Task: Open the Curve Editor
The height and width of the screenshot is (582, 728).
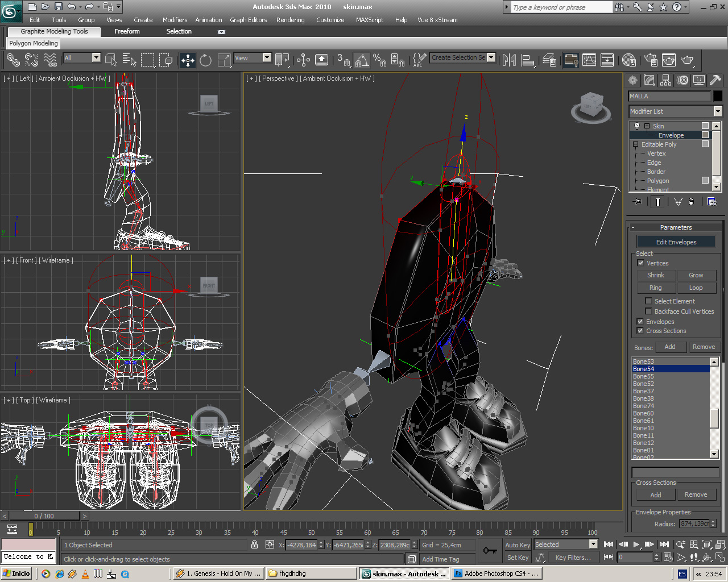Action: click(x=589, y=60)
